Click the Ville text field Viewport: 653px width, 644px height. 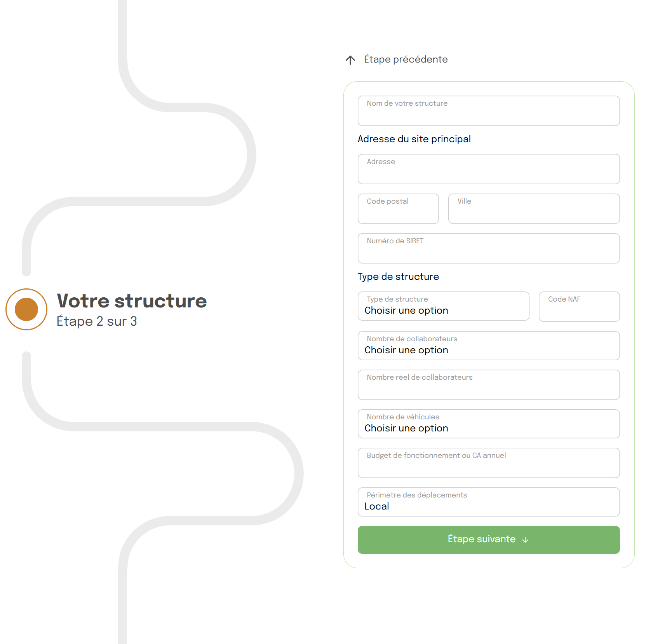(x=533, y=209)
